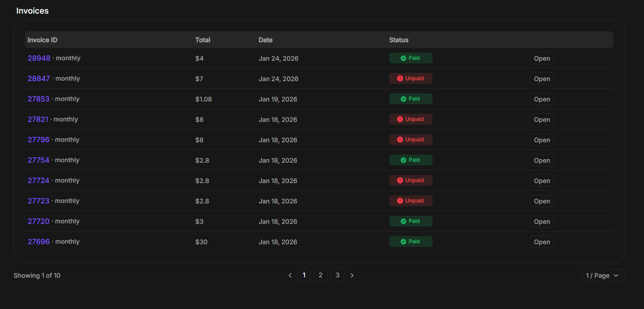Open invoice 28948 with the Open button
Screen dimensions: 644x309
(x=542, y=58)
